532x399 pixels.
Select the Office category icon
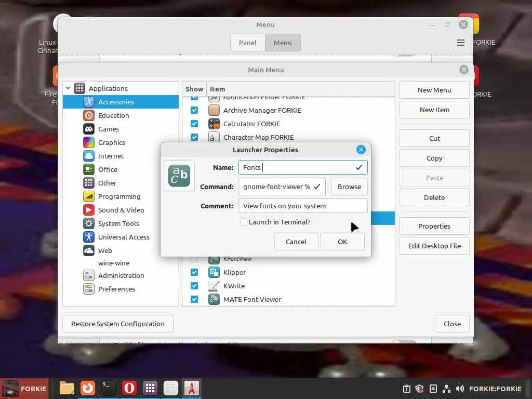coord(88,169)
